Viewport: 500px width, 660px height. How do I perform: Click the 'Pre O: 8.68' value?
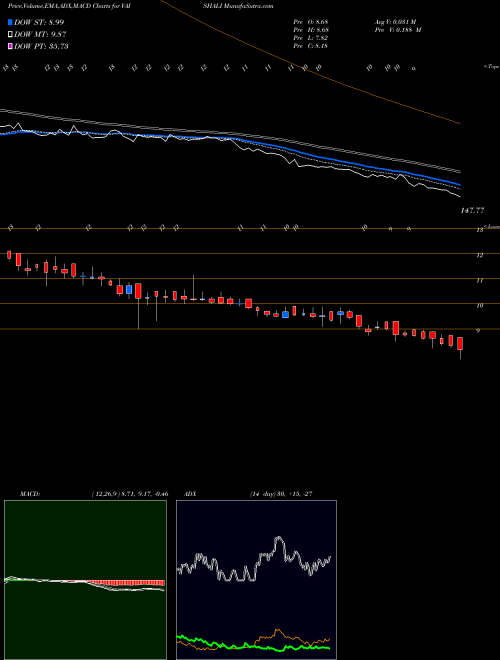(311, 22)
